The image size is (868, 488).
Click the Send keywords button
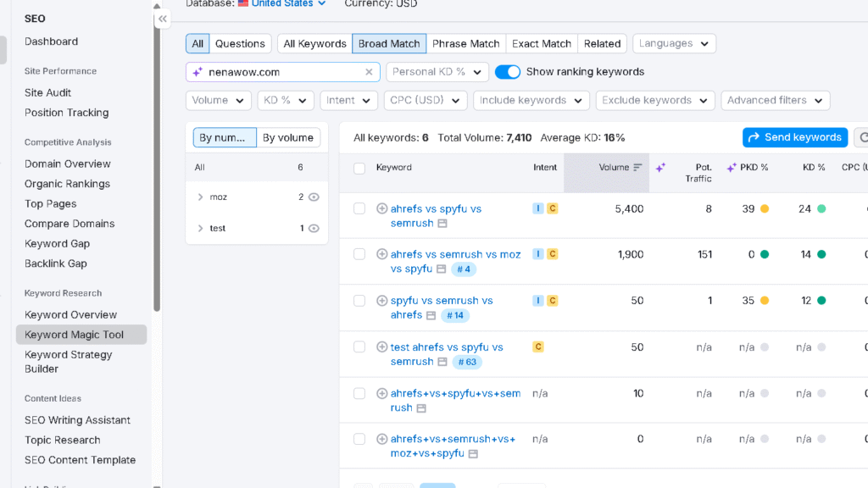pyautogui.click(x=794, y=136)
